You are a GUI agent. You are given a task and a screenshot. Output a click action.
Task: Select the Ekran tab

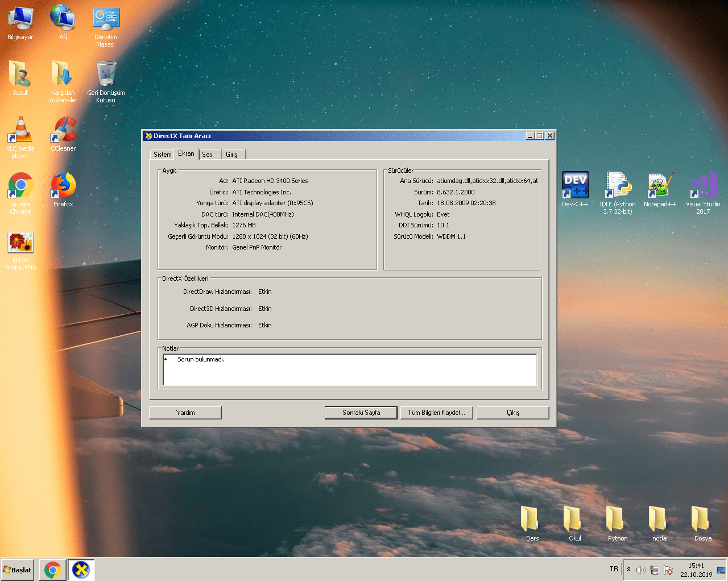click(186, 153)
